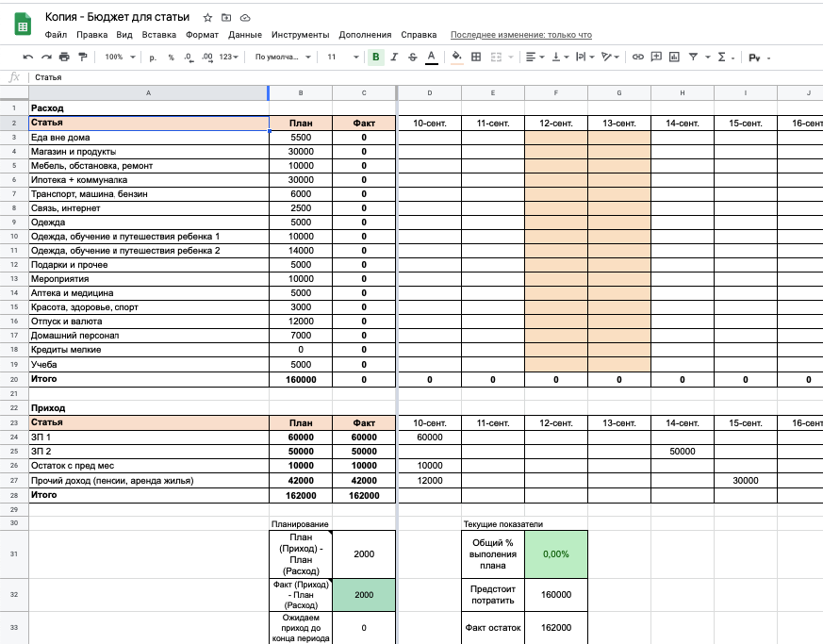This screenshot has height=644, width=823.
Task: Insert a link with the chain icon
Action: point(637,58)
